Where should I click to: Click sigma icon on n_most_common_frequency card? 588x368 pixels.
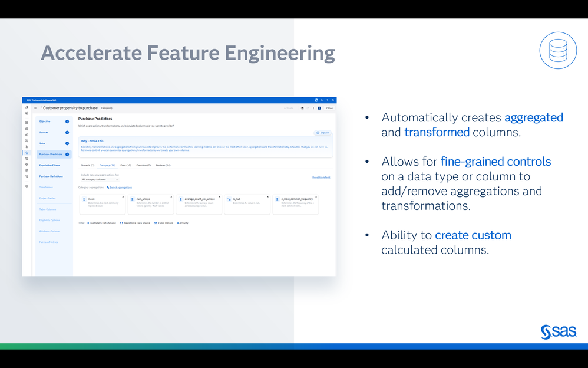pos(277,199)
